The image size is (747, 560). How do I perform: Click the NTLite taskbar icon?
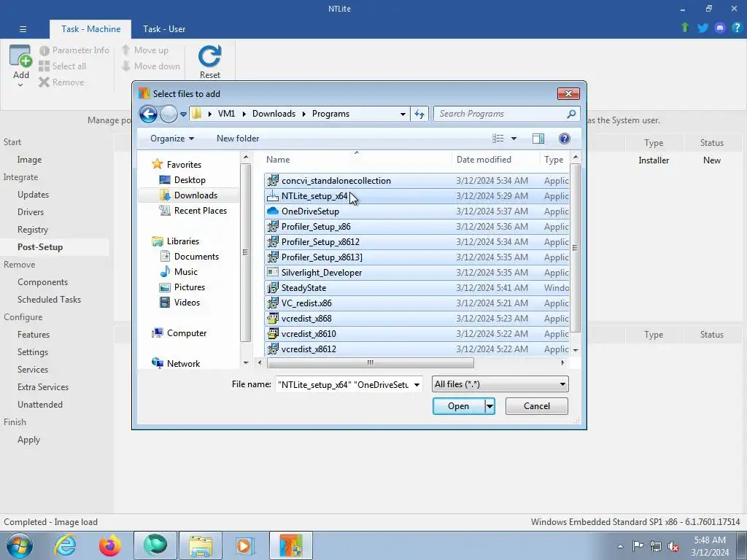click(291, 545)
